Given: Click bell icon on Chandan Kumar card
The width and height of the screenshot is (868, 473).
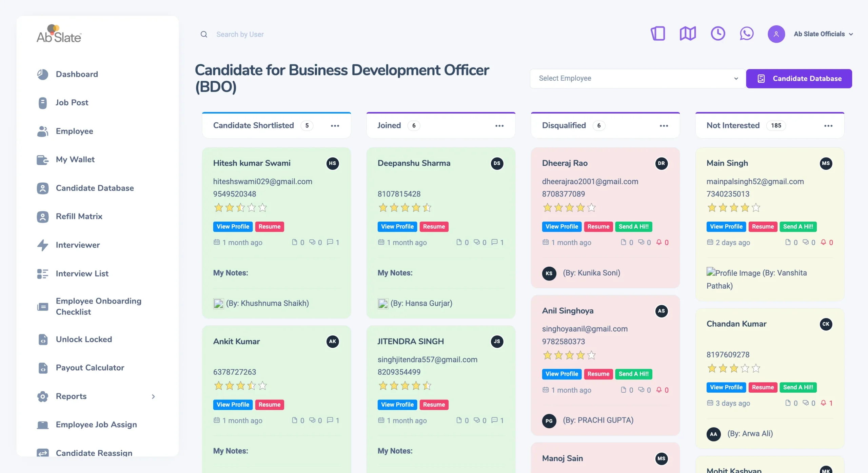Looking at the screenshot, I should tap(823, 403).
